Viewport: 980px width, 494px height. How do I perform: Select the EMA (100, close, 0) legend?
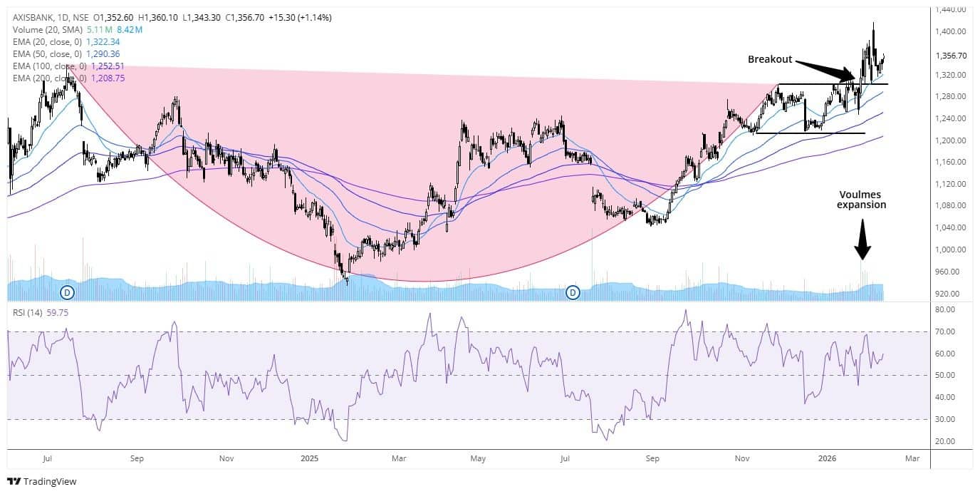[48, 66]
